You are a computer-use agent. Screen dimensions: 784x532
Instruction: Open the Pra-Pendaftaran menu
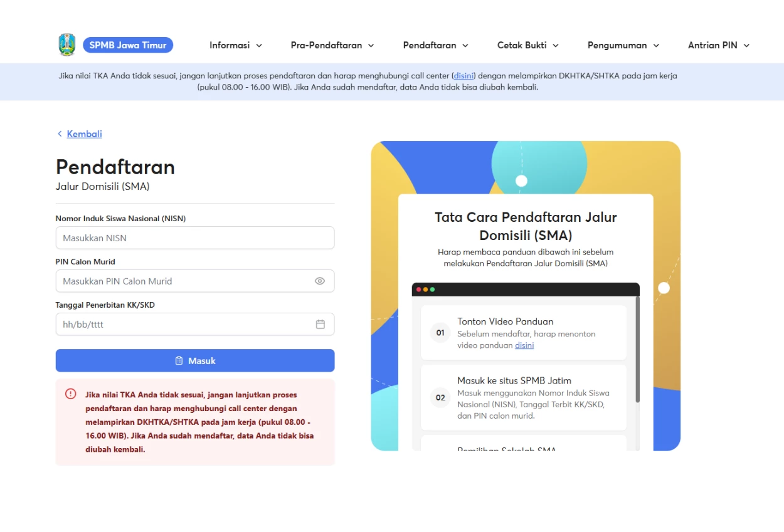[x=332, y=45]
